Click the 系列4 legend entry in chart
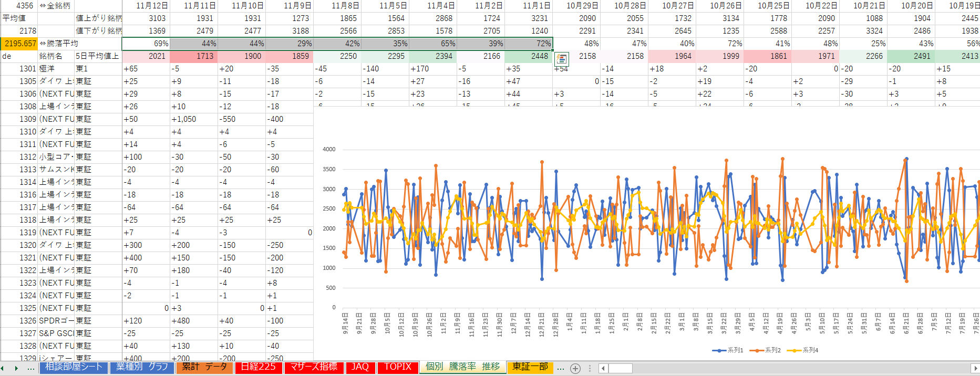980x376 pixels. 803,350
